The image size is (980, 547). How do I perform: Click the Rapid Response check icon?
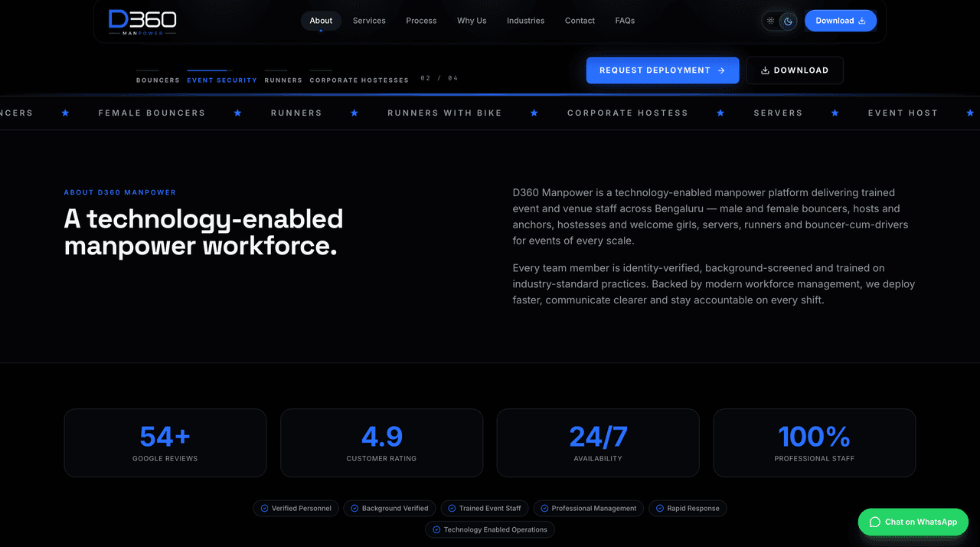pyautogui.click(x=659, y=508)
